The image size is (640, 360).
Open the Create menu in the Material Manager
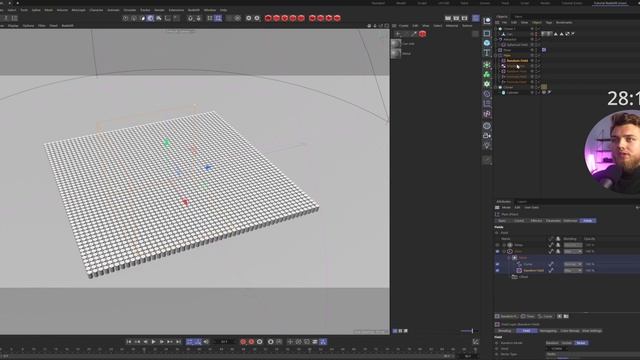pos(403,26)
